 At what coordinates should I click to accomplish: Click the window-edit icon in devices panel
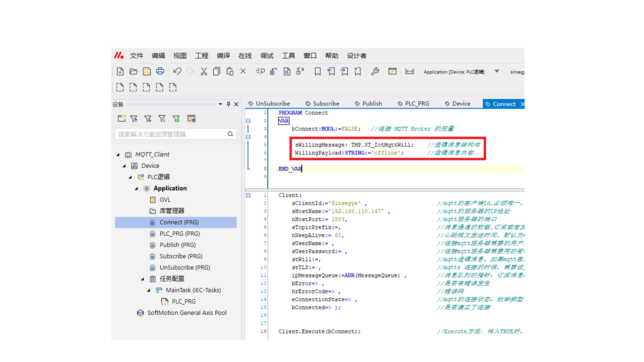point(192,119)
